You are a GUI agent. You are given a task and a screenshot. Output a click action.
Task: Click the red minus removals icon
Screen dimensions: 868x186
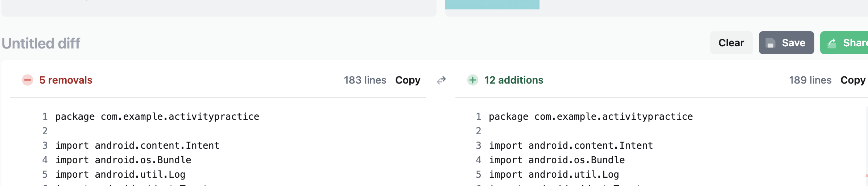pos(28,80)
